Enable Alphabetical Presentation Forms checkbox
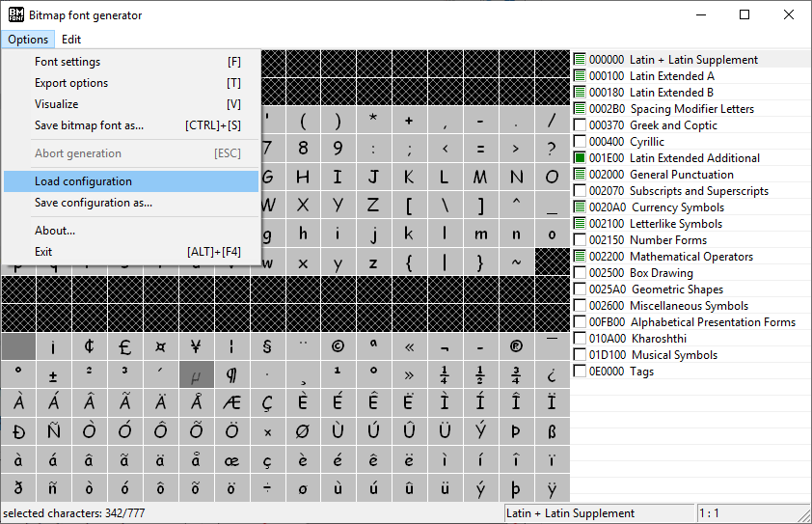The height and width of the screenshot is (524, 812). 580,322
